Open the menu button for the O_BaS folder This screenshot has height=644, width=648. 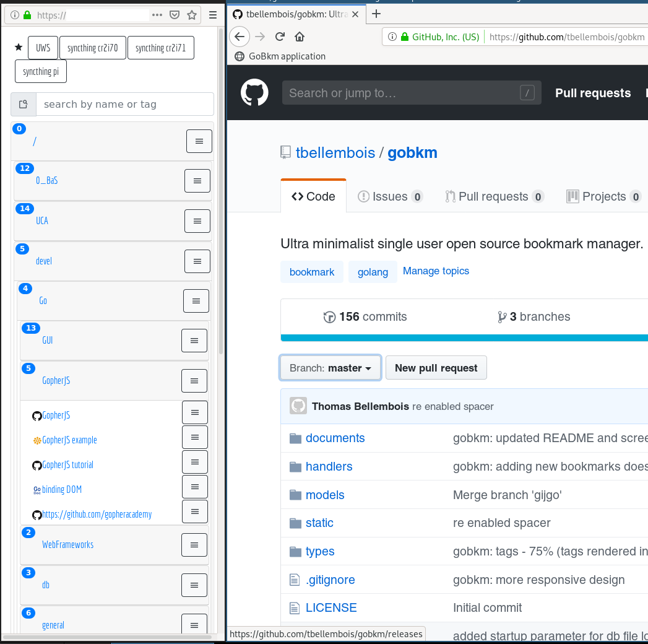click(197, 181)
